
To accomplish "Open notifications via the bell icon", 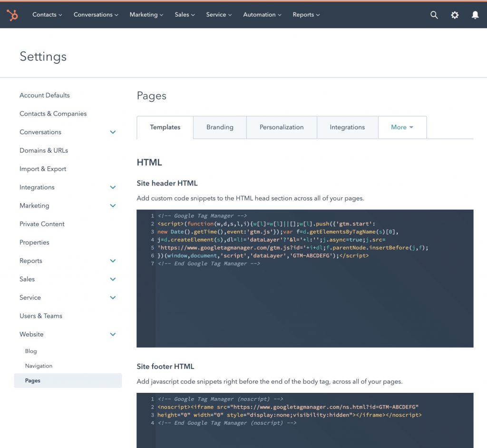I will tap(475, 15).
